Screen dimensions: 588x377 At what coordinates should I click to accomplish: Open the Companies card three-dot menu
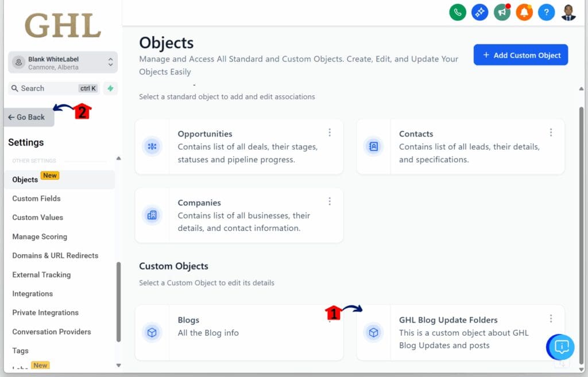[330, 201]
